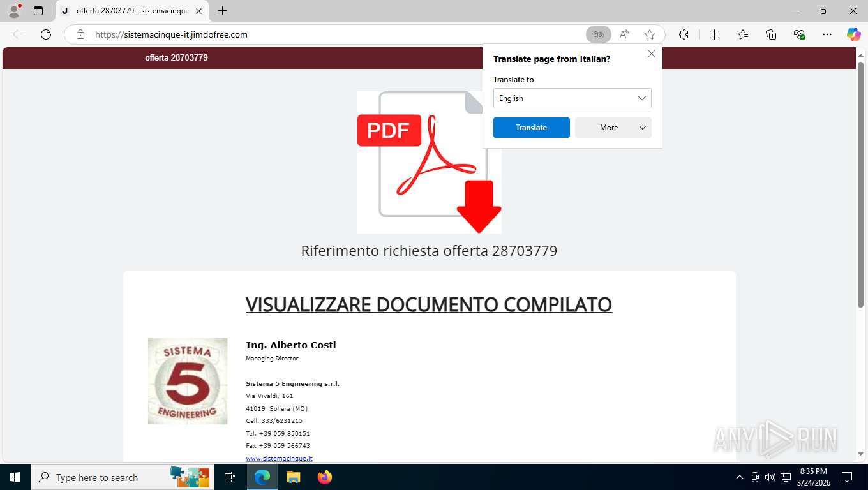Open the Windows Start menu

[x=15, y=477]
